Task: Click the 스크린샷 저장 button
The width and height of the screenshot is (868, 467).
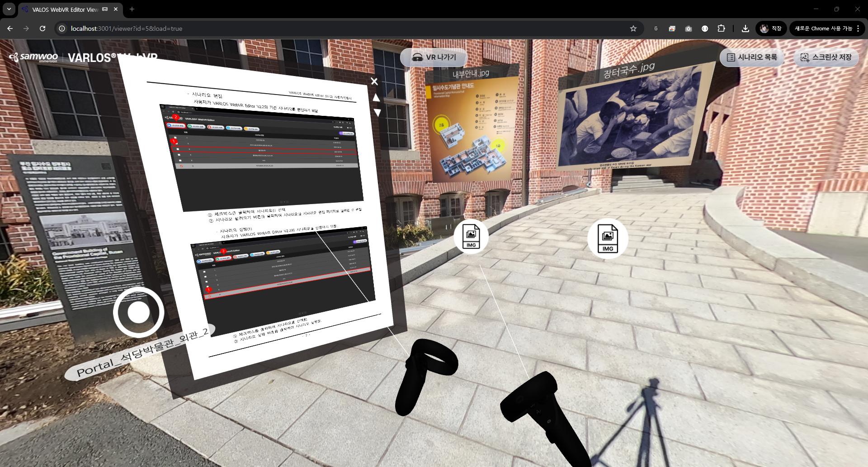Action: click(x=826, y=57)
